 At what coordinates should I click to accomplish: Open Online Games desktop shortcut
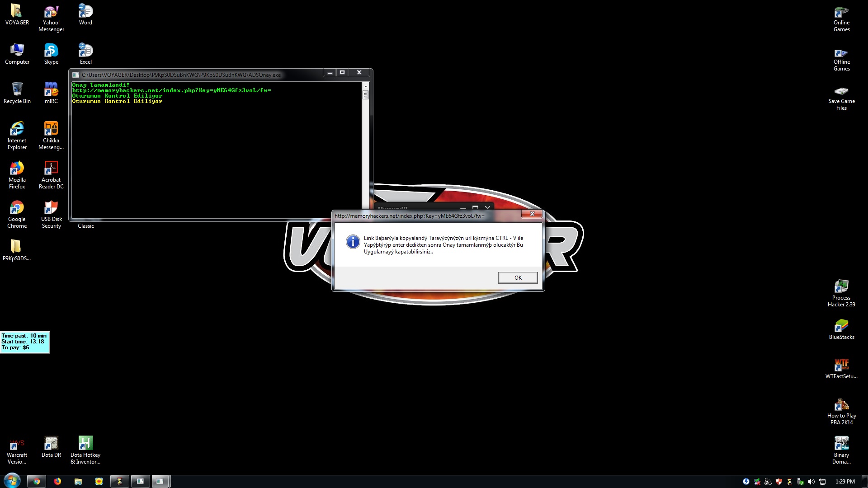[x=841, y=18]
